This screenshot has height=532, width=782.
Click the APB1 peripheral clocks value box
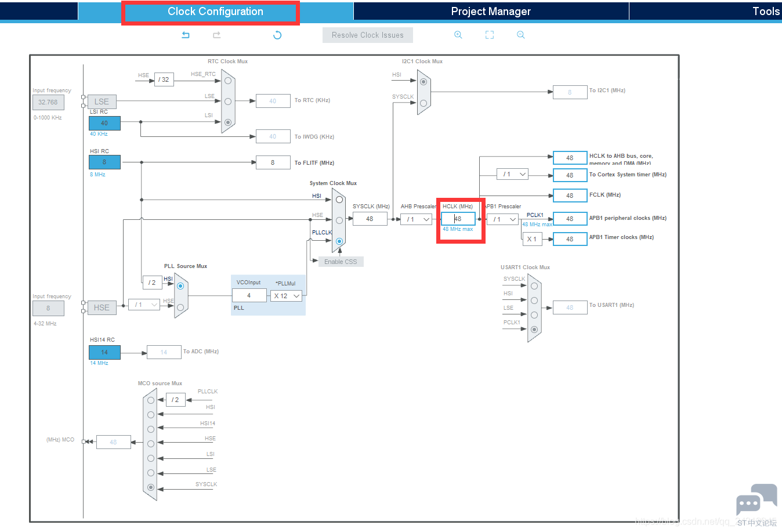(570, 219)
